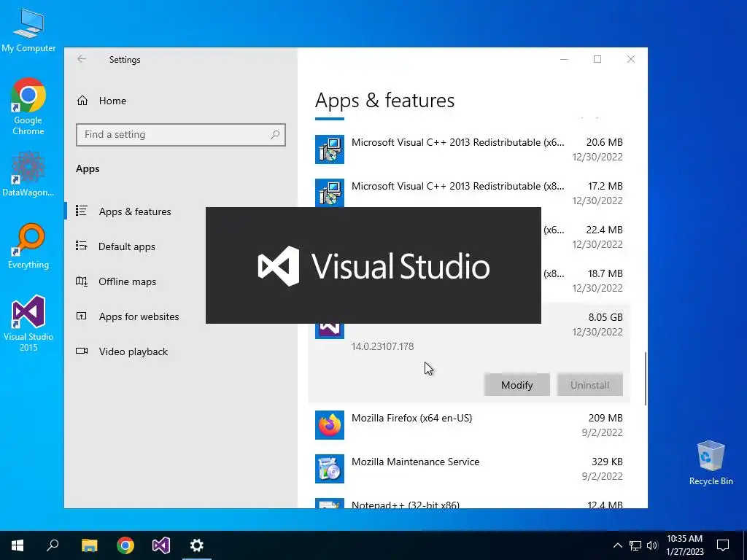Open Visual Studio 2015 desktop shortcut
The width and height of the screenshot is (747, 560).
[28, 323]
